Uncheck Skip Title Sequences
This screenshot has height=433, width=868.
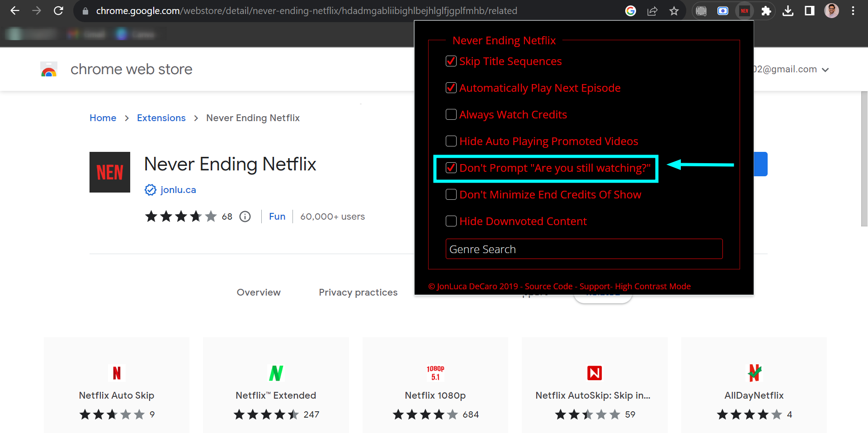tap(451, 61)
